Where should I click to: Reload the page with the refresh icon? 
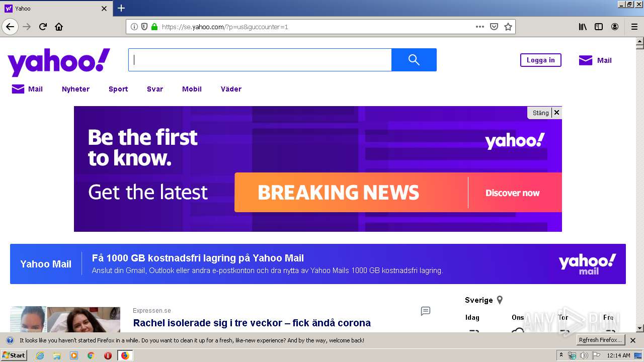pos(43,27)
